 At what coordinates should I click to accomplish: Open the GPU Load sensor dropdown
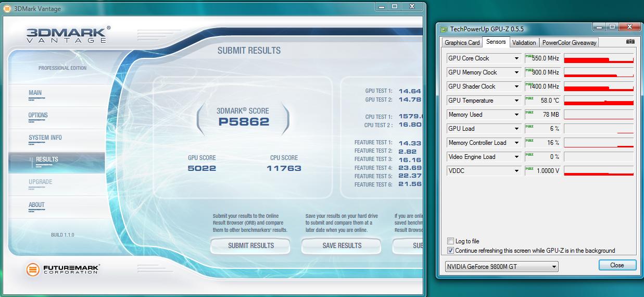coord(516,129)
